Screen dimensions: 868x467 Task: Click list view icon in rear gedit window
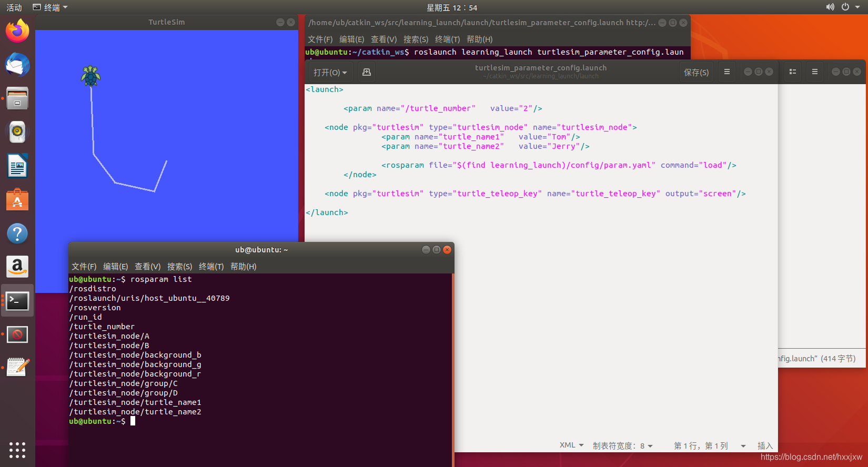(x=793, y=72)
